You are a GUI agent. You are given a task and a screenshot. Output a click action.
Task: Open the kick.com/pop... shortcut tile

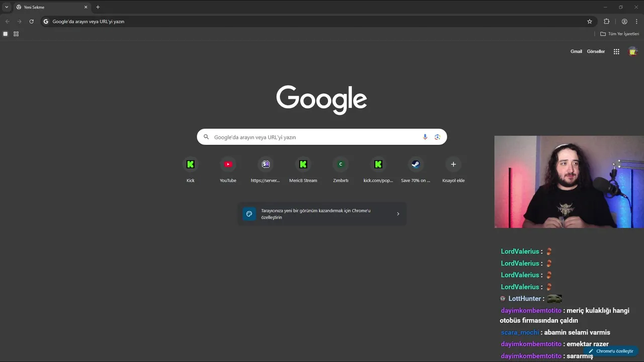(x=378, y=170)
